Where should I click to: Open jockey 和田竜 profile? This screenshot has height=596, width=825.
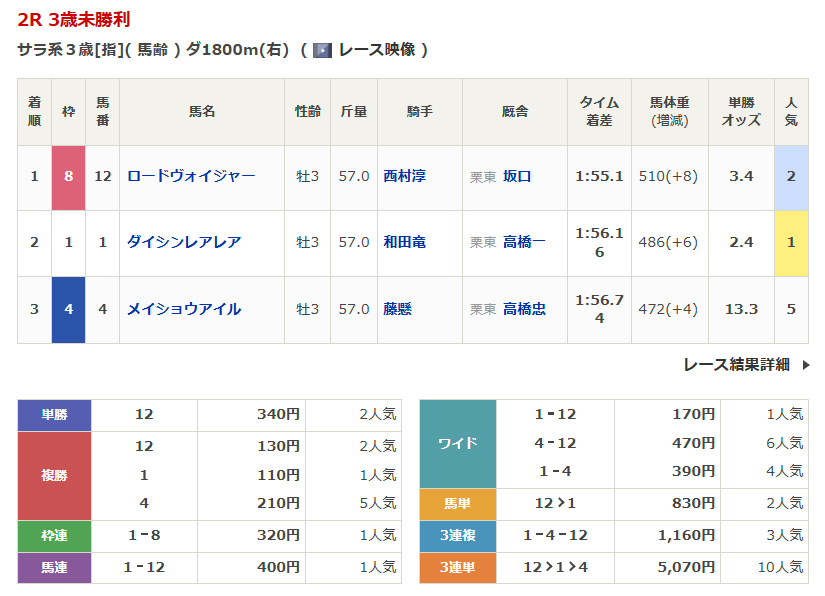(x=405, y=242)
